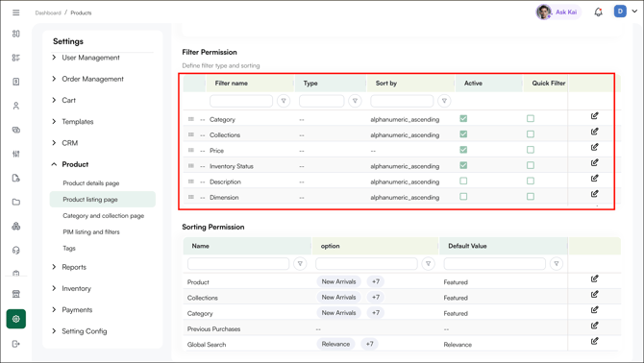Expand Cart settings section
The image size is (644, 363).
tap(54, 100)
